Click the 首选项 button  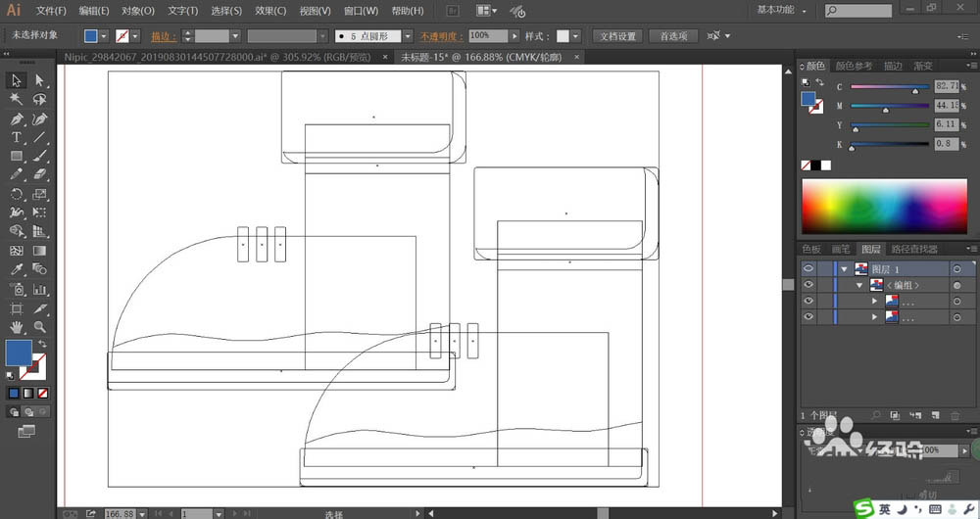click(x=673, y=36)
